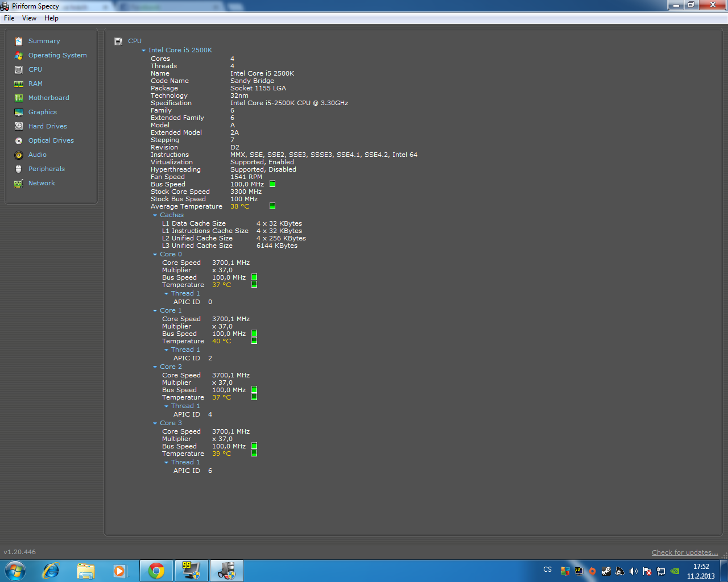Open the Motherboard section icon
Screen dimensions: 728x582
(x=19, y=98)
